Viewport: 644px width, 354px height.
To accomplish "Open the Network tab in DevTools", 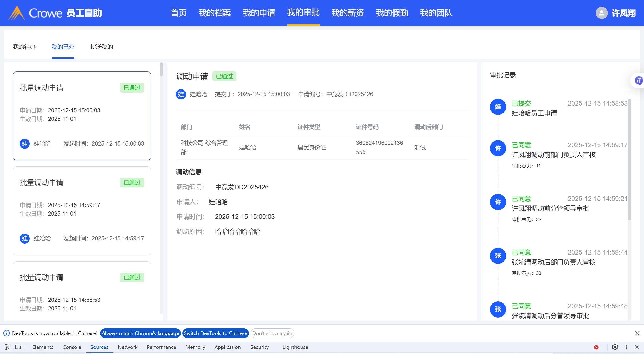I will click(128, 347).
